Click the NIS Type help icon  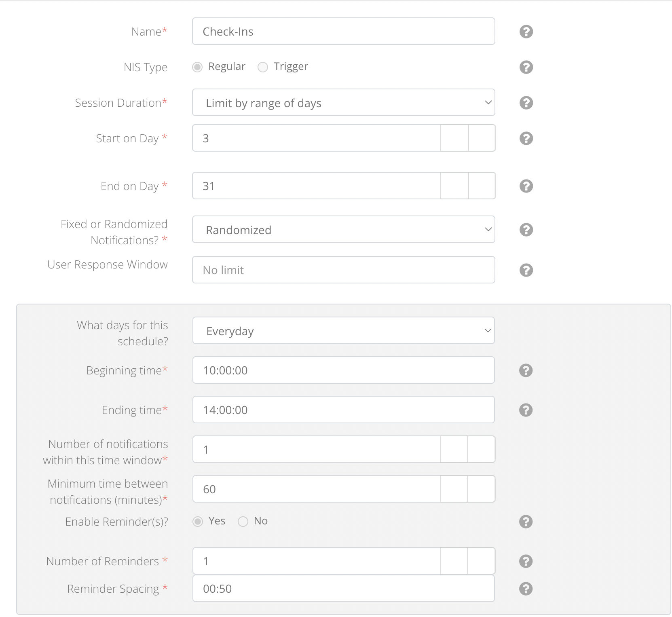coord(526,67)
